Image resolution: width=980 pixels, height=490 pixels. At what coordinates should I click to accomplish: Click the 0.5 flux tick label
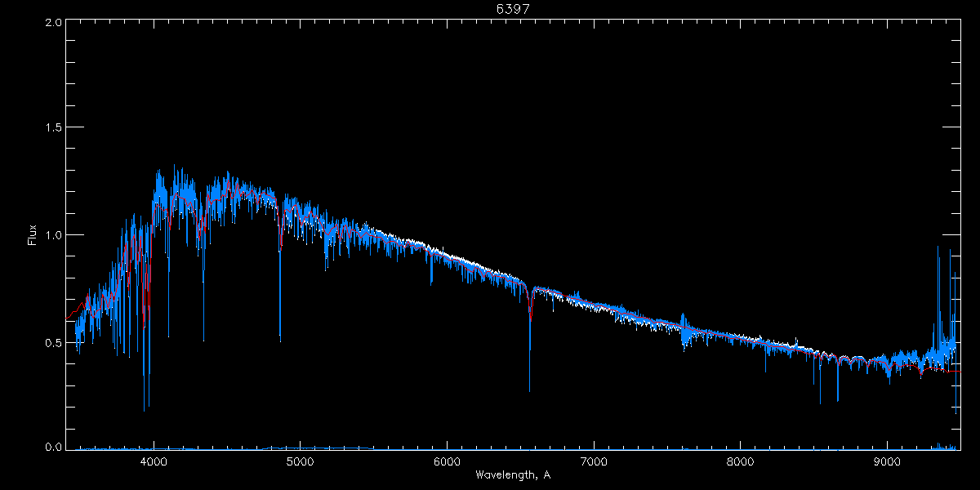pyautogui.click(x=53, y=342)
